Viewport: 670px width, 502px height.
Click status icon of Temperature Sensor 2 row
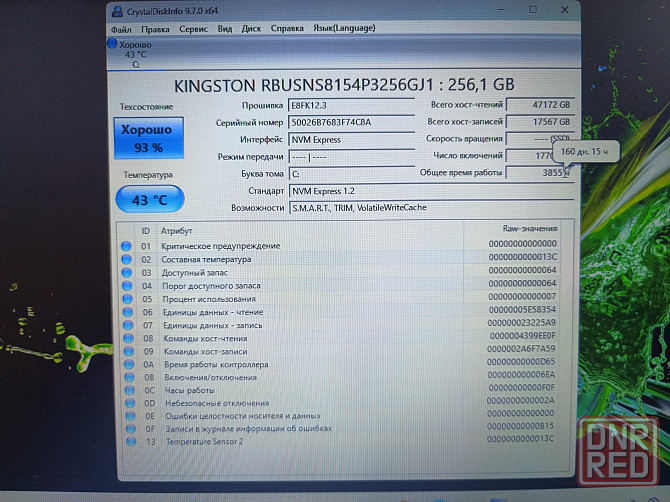(x=132, y=442)
